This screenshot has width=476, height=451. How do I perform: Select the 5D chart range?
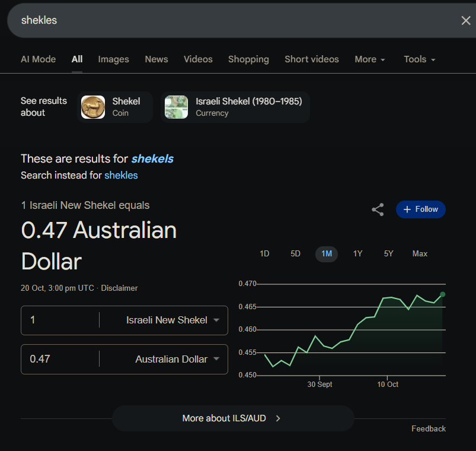coord(295,254)
